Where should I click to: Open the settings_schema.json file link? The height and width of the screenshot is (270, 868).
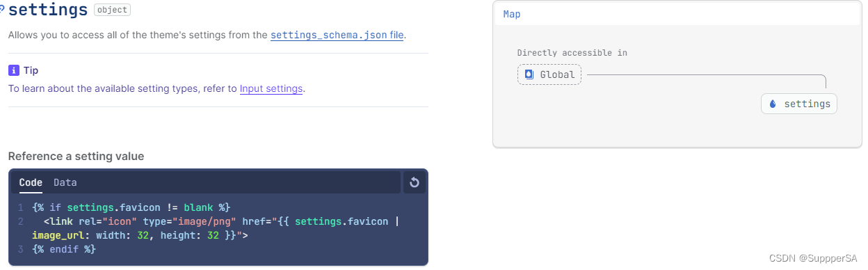pyautogui.click(x=337, y=35)
